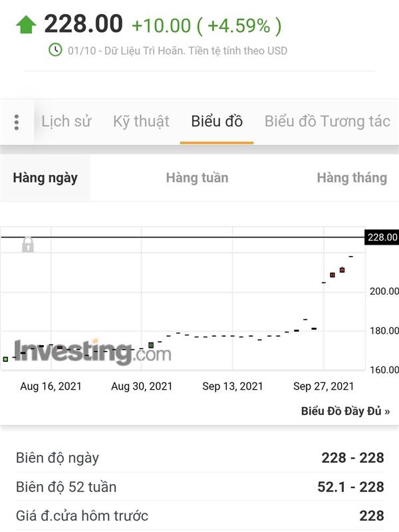The image size is (399, 532).
Task: Tap the clock icon beside delayed data note
Action: coord(55,50)
